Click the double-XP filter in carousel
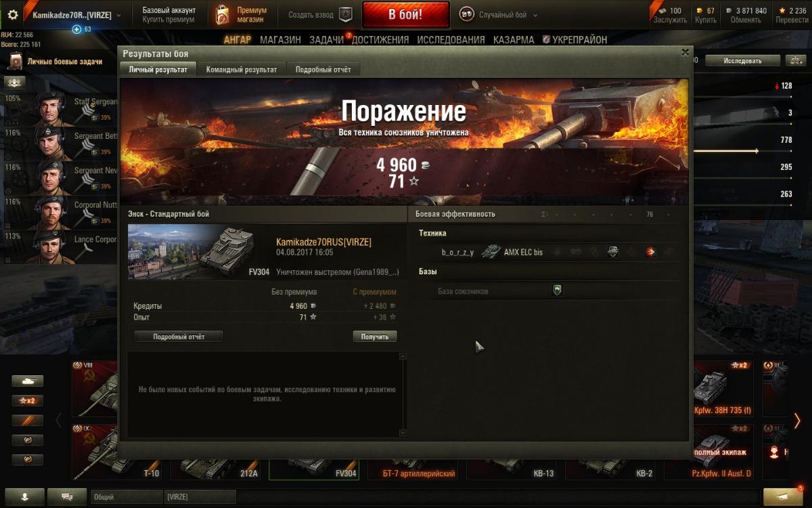Image resolution: width=812 pixels, height=508 pixels. pyautogui.click(x=27, y=401)
